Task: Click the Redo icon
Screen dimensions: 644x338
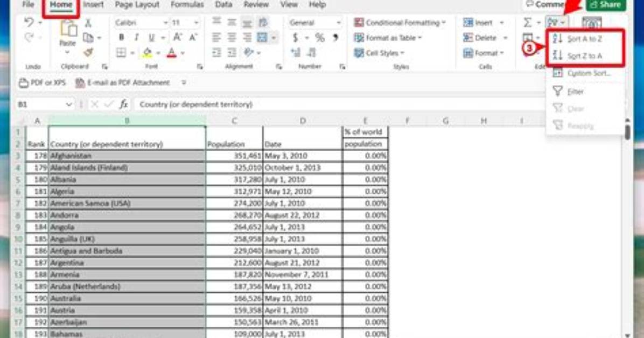Action: 29,38
